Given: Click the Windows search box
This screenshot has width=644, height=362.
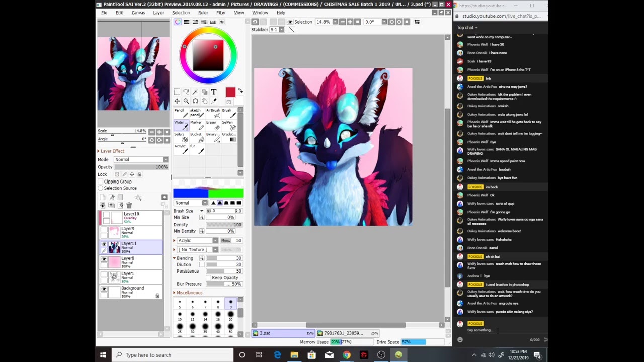Looking at the screenshot, I should (x=173, y=355).
